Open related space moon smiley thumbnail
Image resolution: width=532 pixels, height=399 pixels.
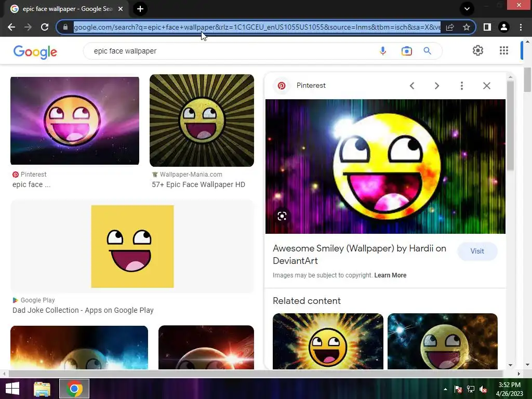click(x=443, y=341)
